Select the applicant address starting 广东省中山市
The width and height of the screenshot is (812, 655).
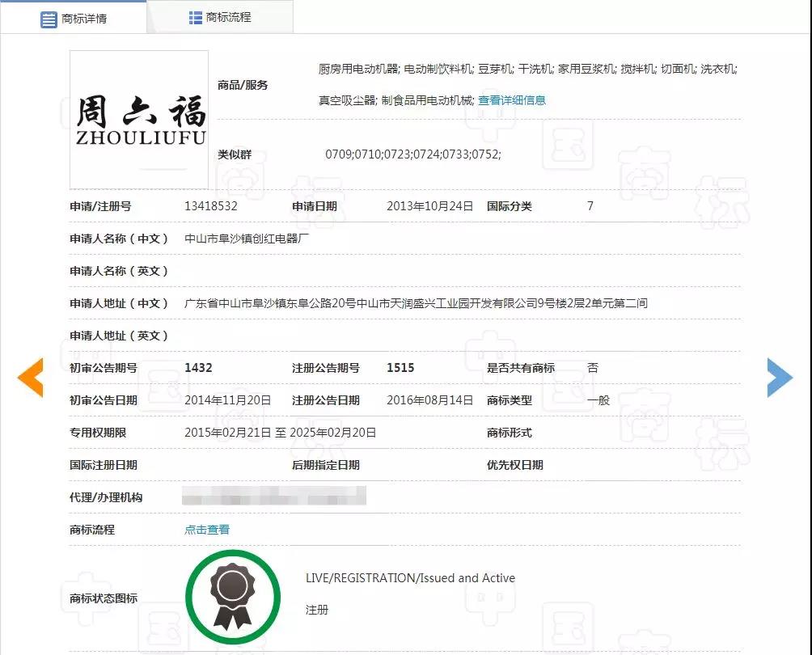click(416, 303)
